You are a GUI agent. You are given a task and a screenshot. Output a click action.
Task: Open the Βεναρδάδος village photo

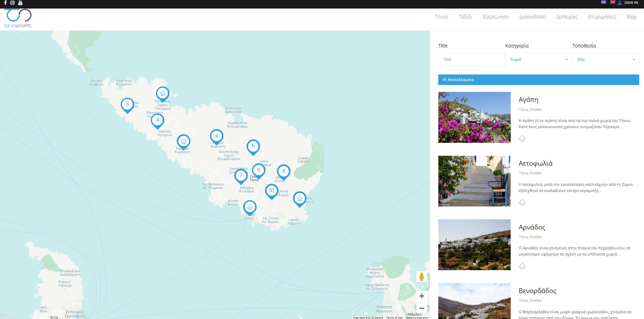474,301
